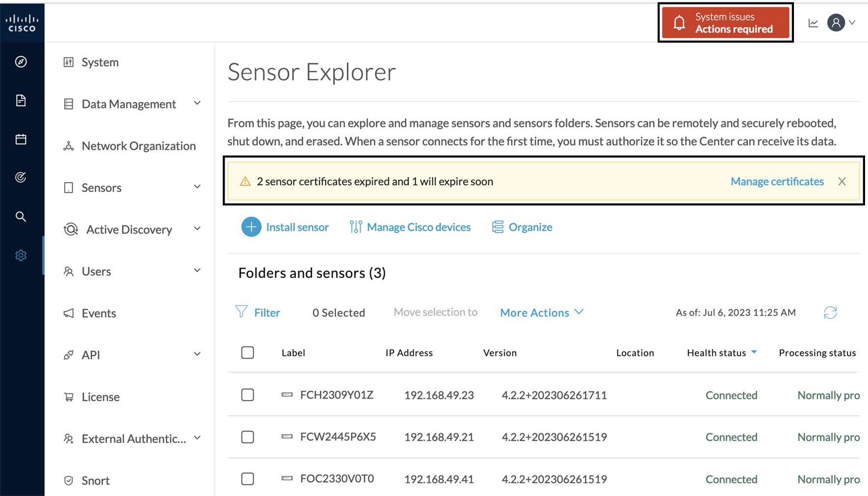Open the user profile avatar icon
Screen dimensions: 868x496
pos(836,23)
